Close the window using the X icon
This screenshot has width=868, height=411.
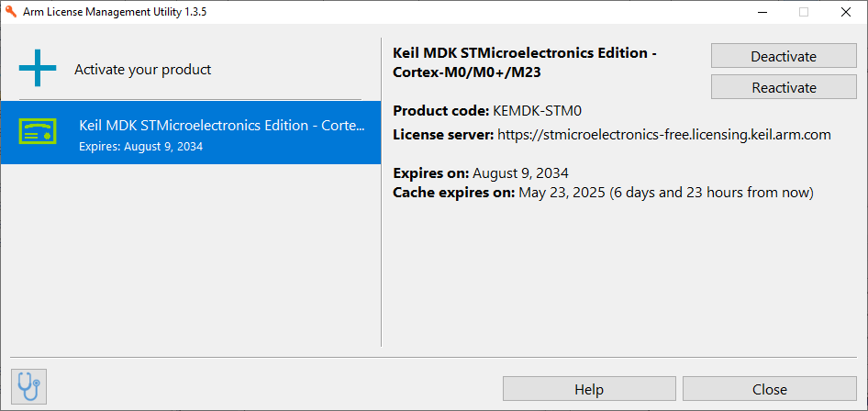[846, 12]
